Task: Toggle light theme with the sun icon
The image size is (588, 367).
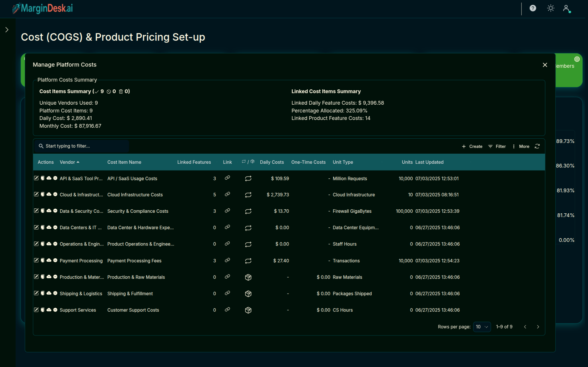Action: [x=550, y=8]
